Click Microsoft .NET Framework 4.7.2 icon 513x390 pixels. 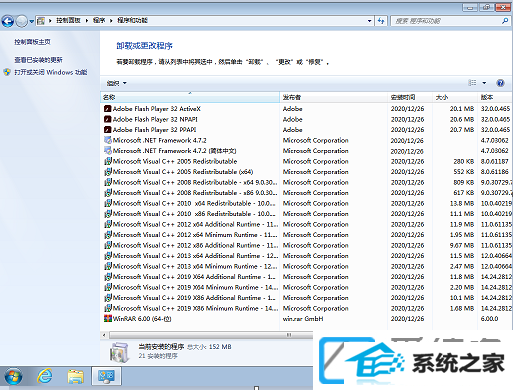[x=107, y=140]
